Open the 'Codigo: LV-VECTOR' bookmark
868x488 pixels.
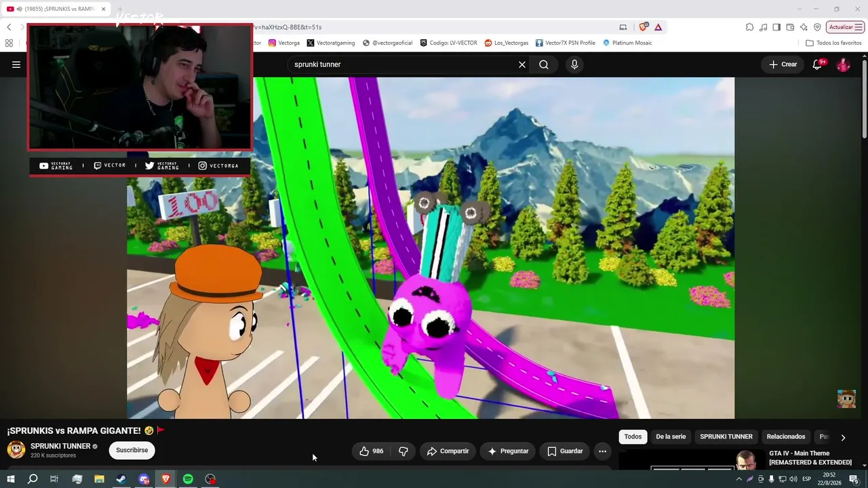[448, 43]
